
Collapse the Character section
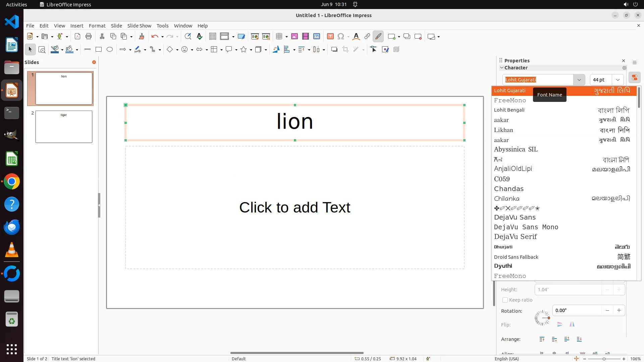pos(502,68)
